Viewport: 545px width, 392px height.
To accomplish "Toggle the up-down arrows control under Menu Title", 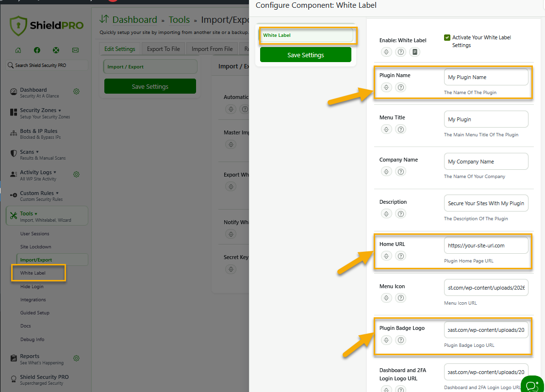I will pos(386,129).
